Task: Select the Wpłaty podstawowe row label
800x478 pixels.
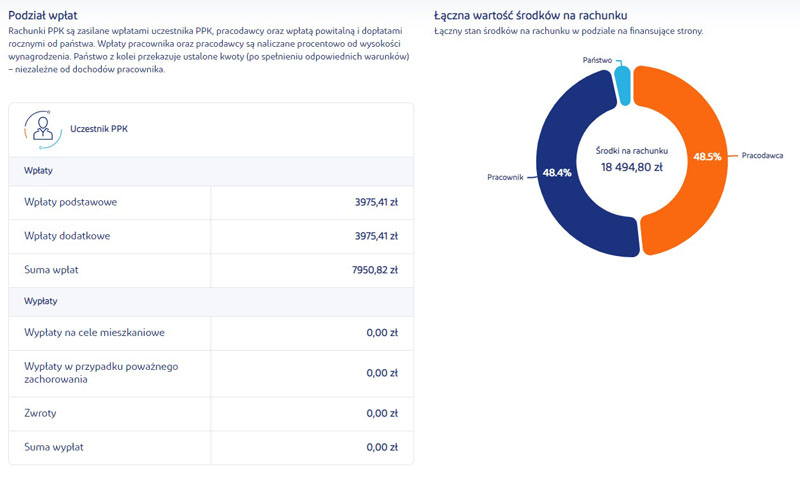Action: tap(70, 202)
